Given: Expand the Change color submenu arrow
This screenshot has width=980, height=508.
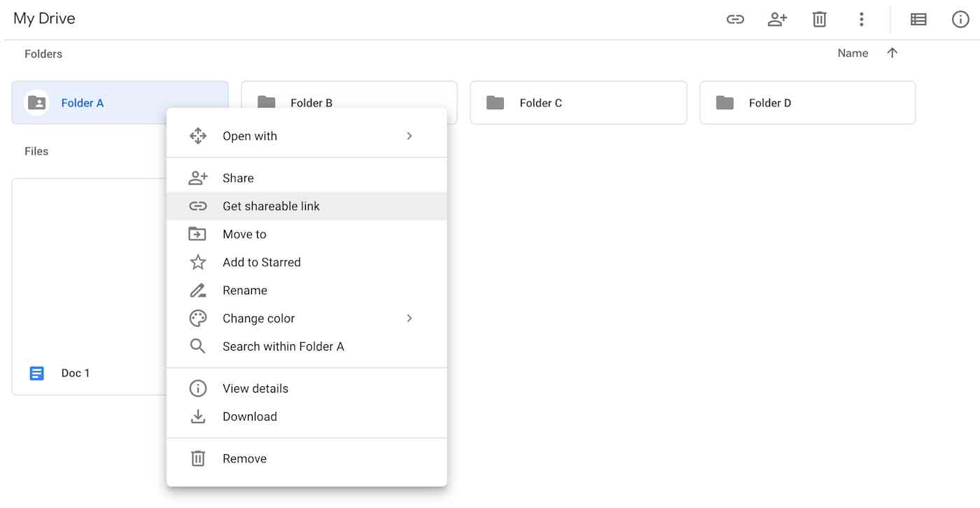Looking at the screenshot, I should click(x=409, y=318).
